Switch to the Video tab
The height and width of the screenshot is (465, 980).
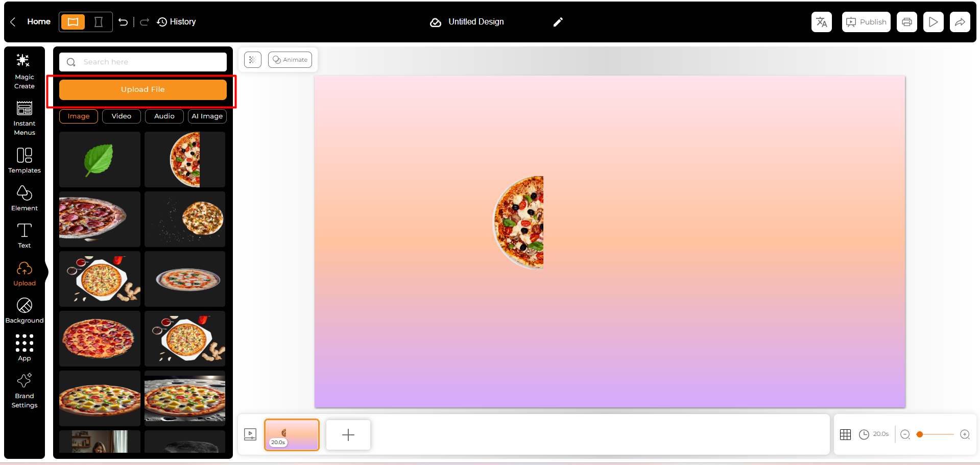tap(122, 116)
